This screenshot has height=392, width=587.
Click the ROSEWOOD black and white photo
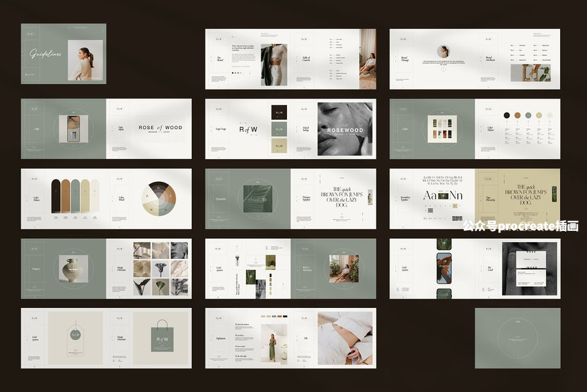345,129
